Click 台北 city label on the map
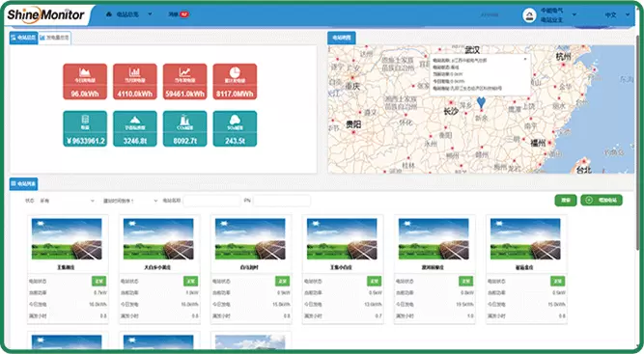This screenshot has height=354, width=644. click(583, 170)
